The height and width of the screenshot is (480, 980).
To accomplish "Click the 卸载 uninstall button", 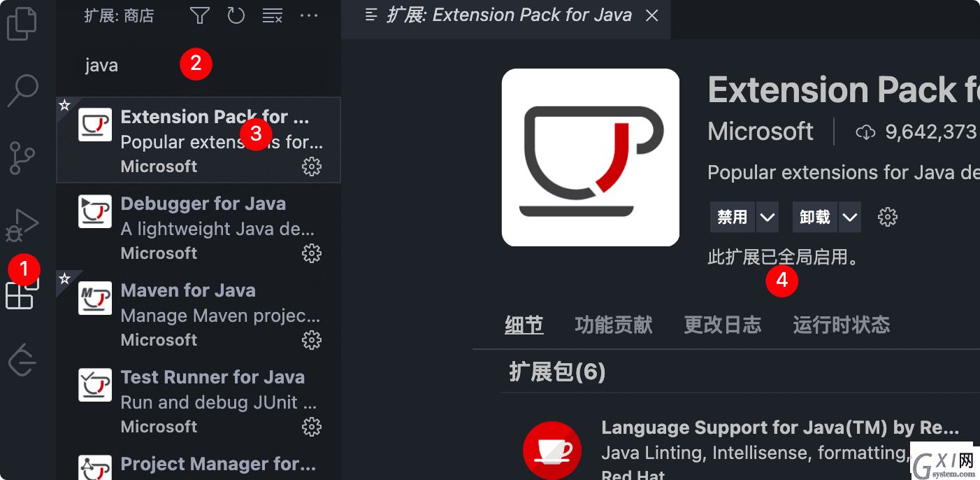I will coord(814,217).
